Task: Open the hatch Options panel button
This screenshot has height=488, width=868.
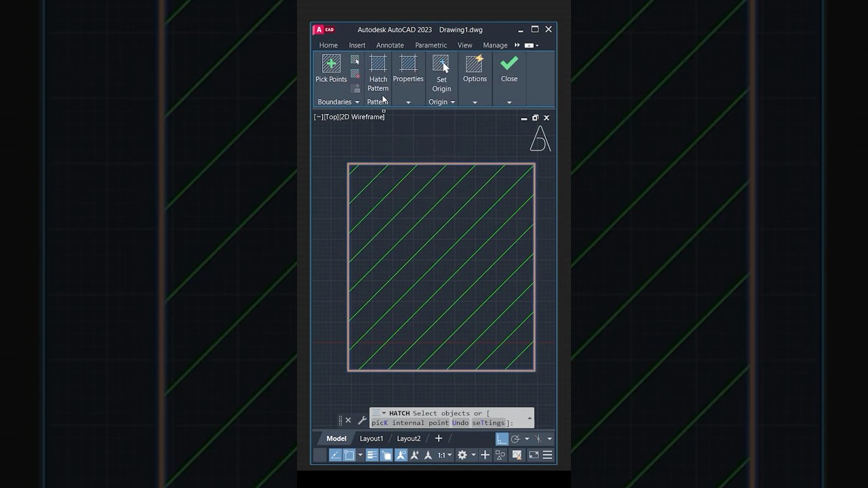Action: pos(475,69)
